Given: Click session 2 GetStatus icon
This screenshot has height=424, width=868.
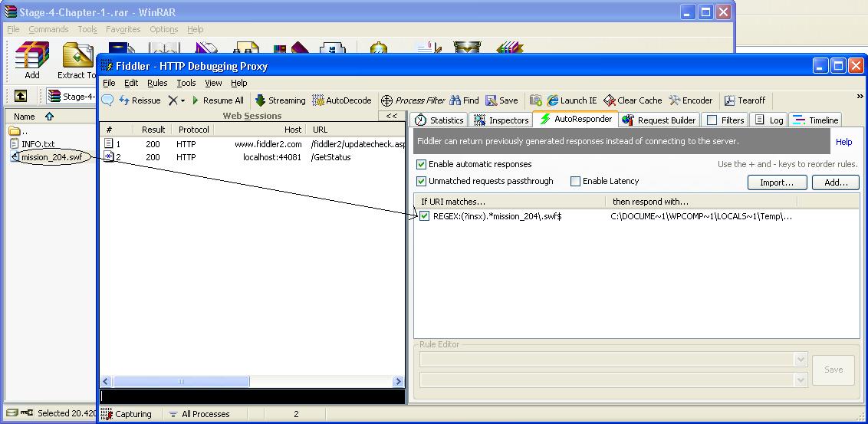Looking at the screenshot, I should point(109,157).
